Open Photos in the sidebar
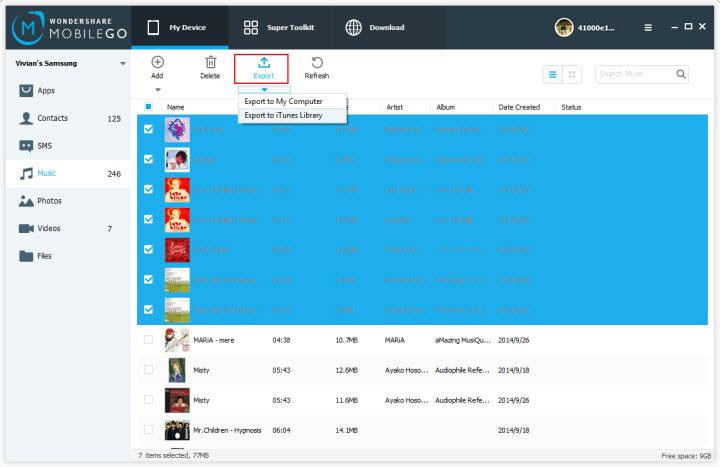720x467 pixels. coord(69,201)
